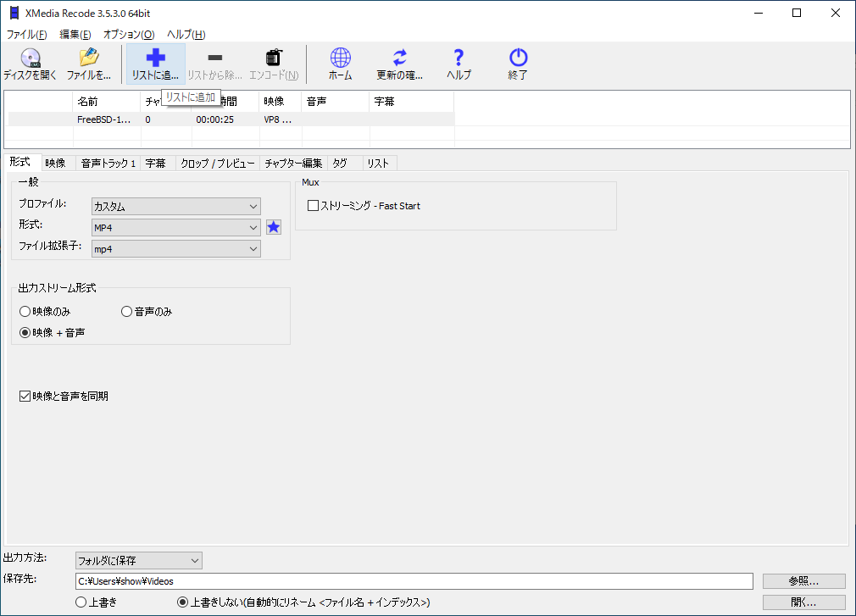
Task: Enable ストリーミング - Fast Start checkbox
Action: (313, 206)
